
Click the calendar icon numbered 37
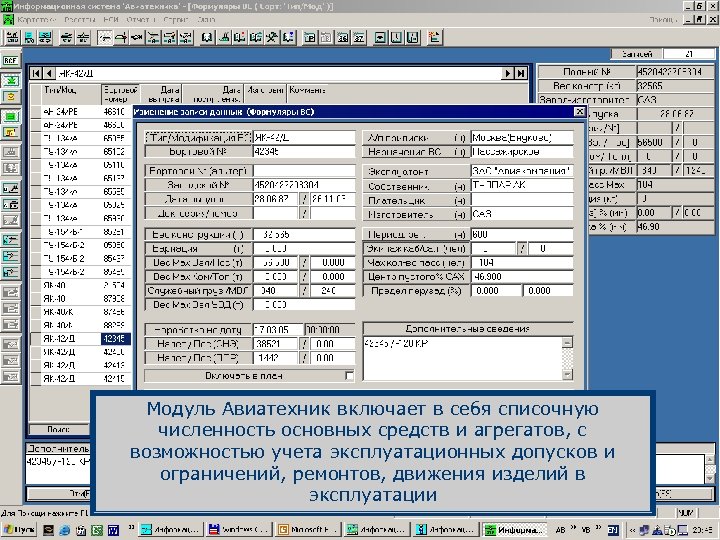coord(359,37)
